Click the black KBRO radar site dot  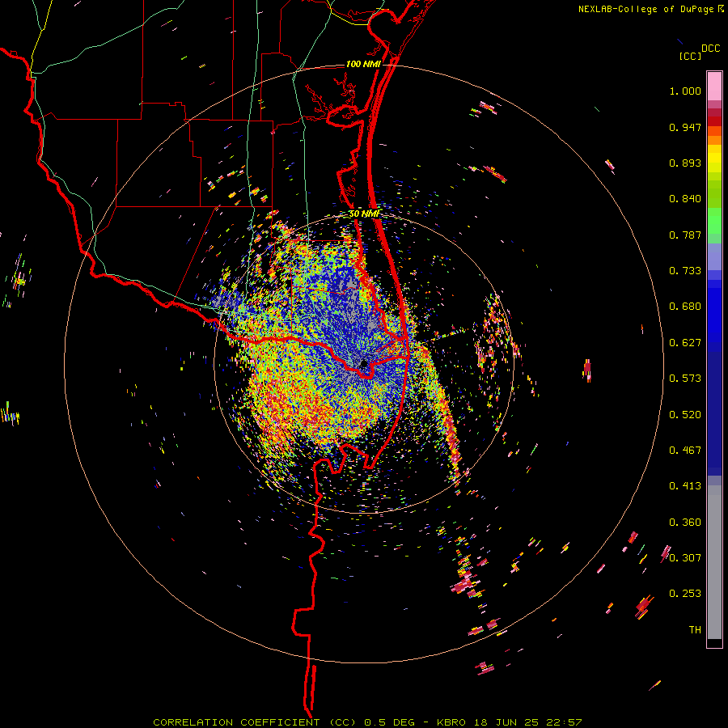(364, 363)
